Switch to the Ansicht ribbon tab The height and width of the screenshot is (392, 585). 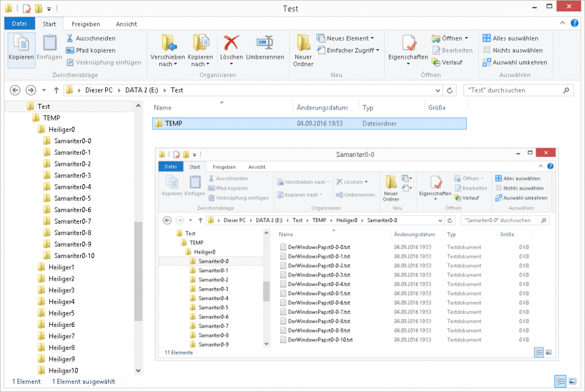click(126, 24)
